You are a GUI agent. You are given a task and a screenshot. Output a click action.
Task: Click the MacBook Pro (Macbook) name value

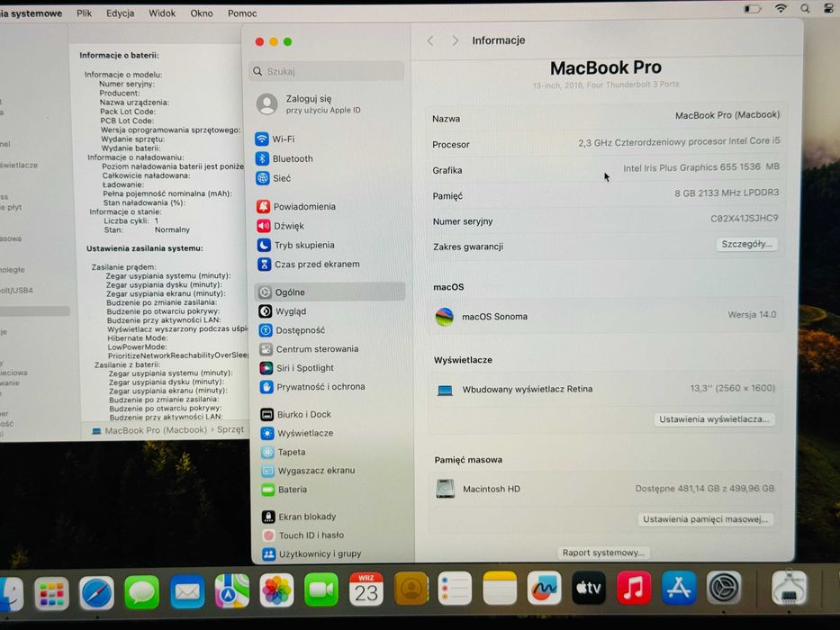coord(727,115)
